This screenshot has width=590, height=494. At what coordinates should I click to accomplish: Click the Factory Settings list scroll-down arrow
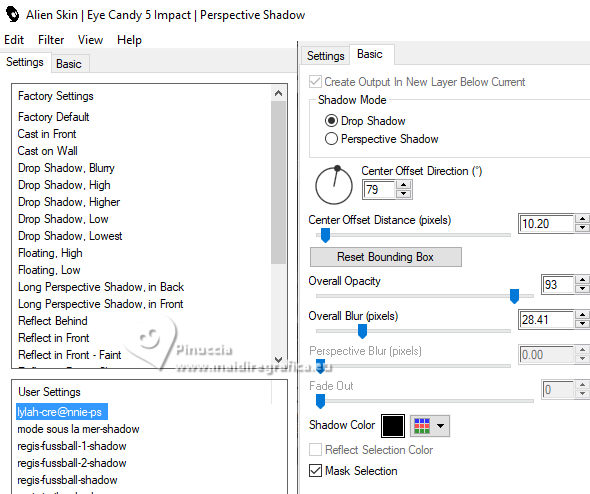[278, 359]
